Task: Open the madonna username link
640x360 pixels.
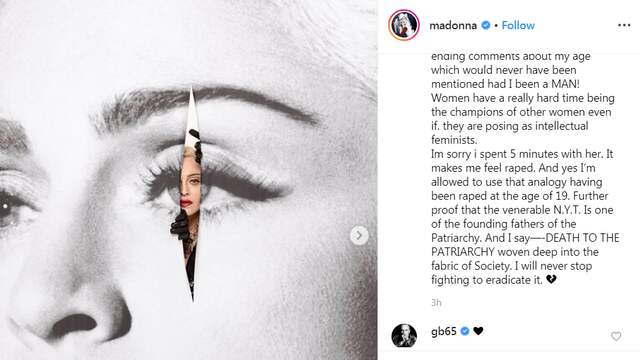Action: coord(453,25)
